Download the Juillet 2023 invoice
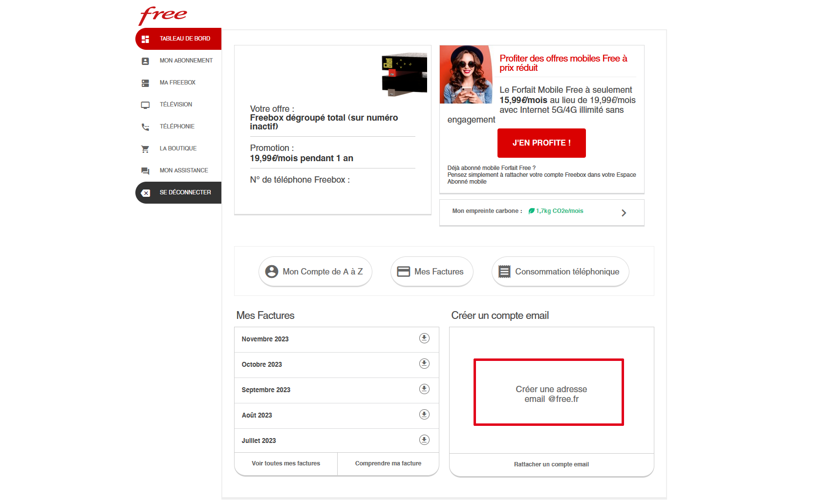Screen dimensions: 820x504 (x=424, y=440)
